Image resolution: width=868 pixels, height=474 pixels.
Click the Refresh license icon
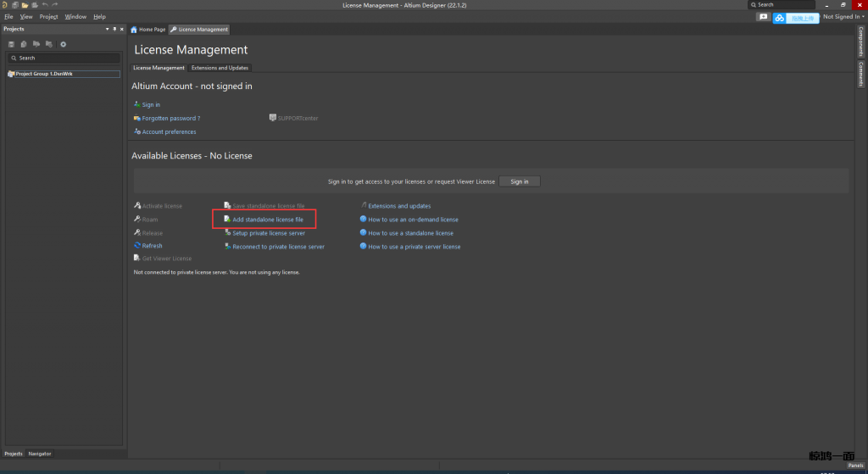(x=137, y=246)
